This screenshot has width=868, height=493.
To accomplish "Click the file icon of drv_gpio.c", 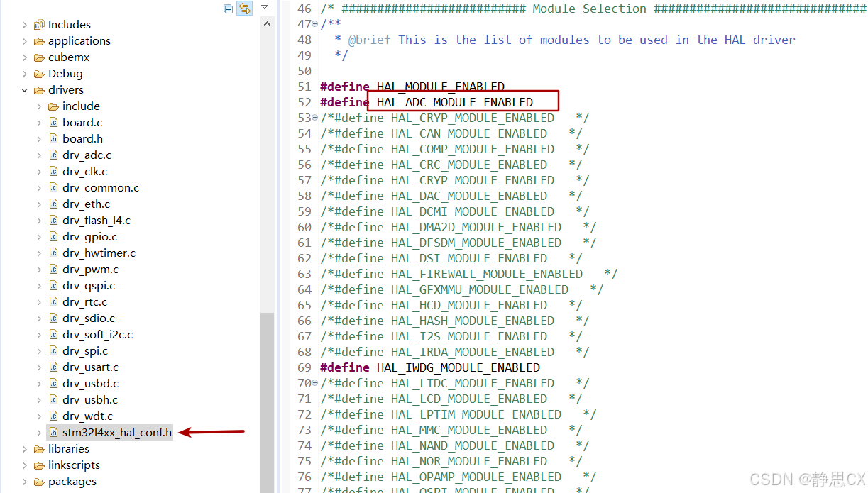I will 53,237.
